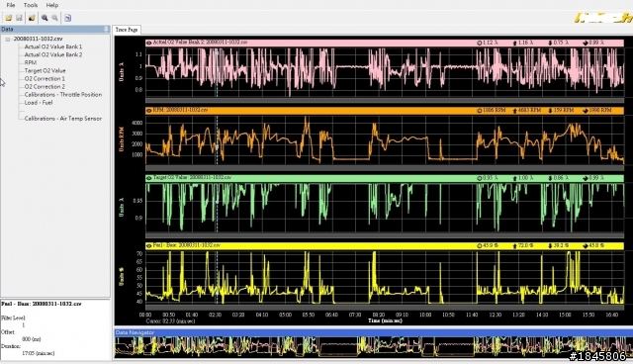Click the pink Actual O2 Bank 2 trace header bar
Viewport: 633px width, 364px height.
pyautogui.click(x=385, y=43)
